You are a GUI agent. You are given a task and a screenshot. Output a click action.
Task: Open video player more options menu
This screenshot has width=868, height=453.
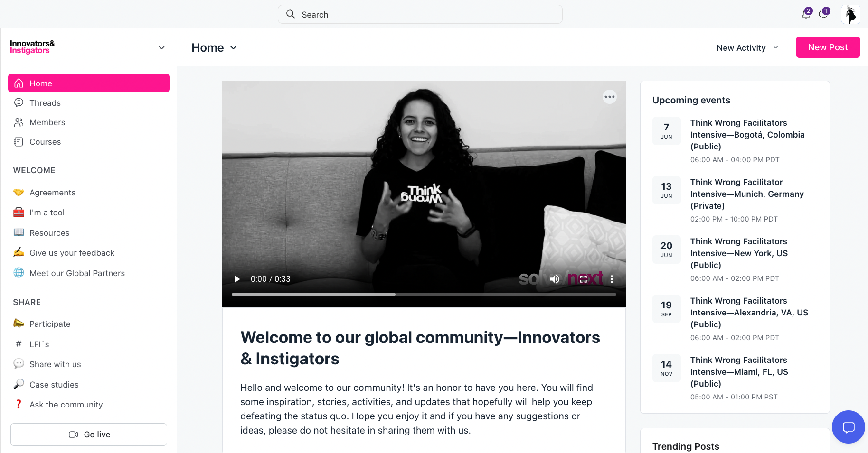(612, 279)
